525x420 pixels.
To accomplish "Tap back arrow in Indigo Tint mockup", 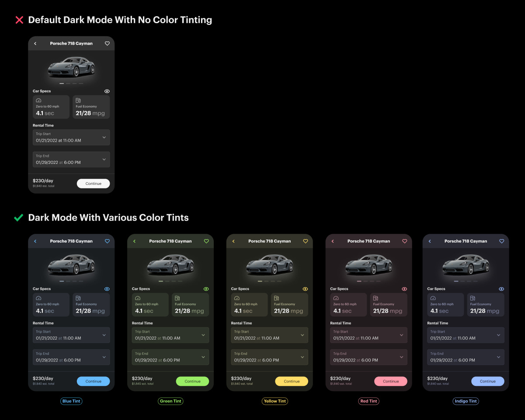I will pos(430,241).
